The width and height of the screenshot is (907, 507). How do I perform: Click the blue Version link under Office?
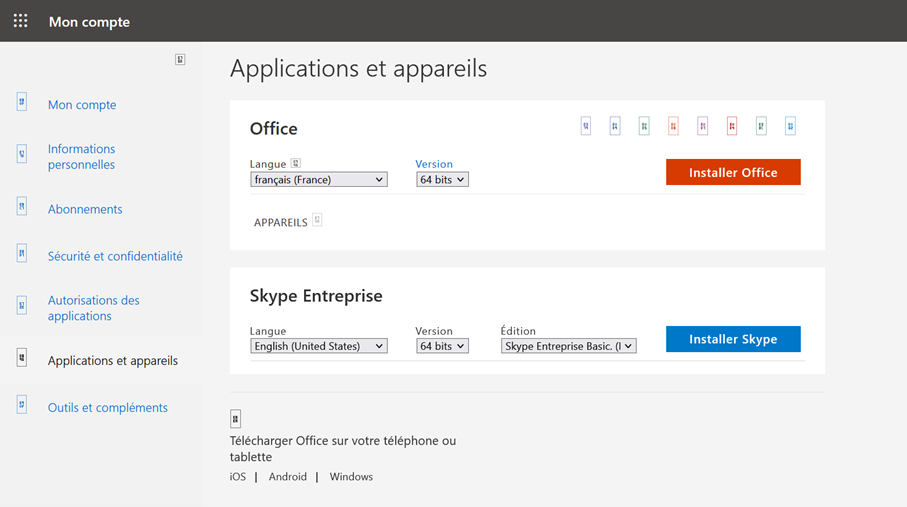point(434,164)
